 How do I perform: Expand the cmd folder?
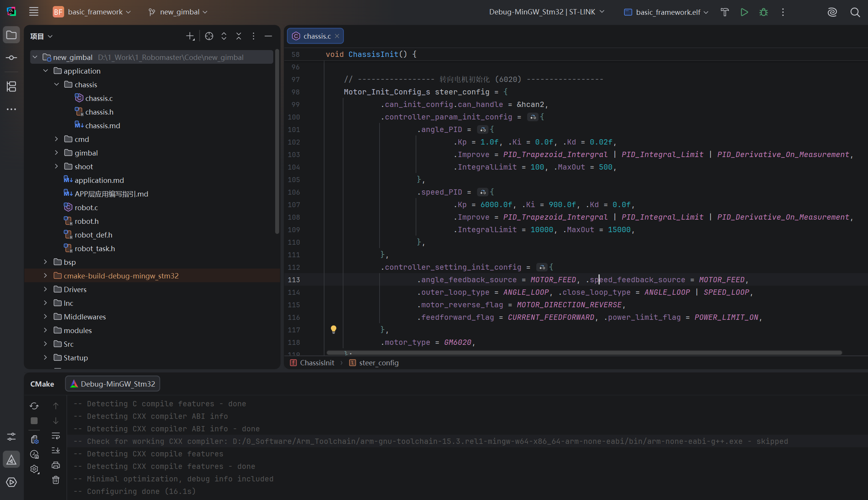click(x=56, y=139)
